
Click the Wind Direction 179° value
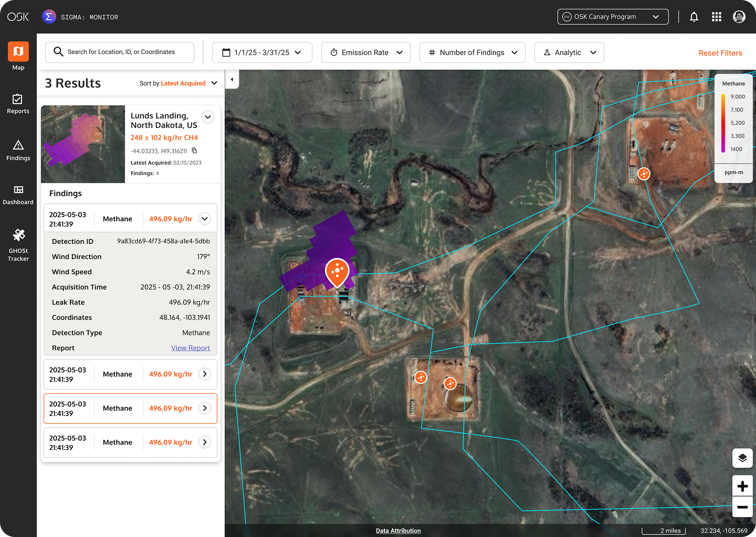203,257
